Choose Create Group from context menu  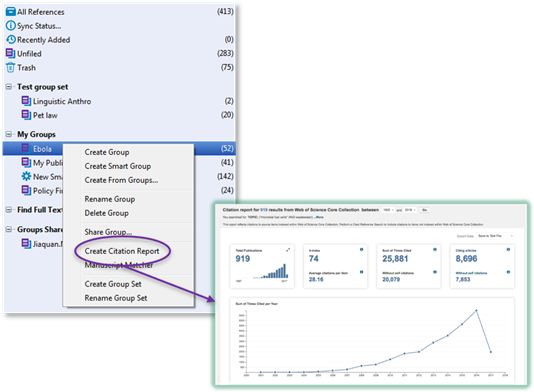[x=107, y=152]
